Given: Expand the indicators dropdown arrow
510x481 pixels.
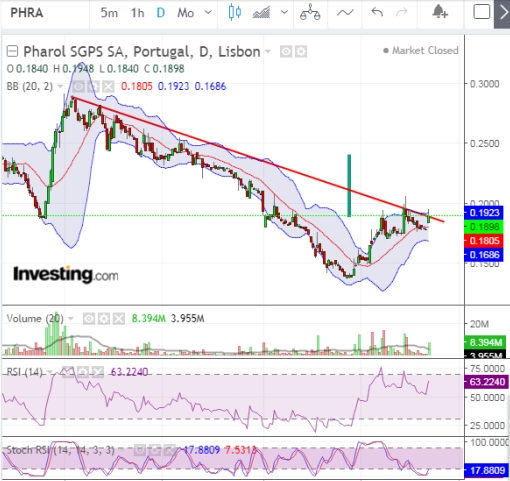Looking at the screenshot, I should coord(284,13).
